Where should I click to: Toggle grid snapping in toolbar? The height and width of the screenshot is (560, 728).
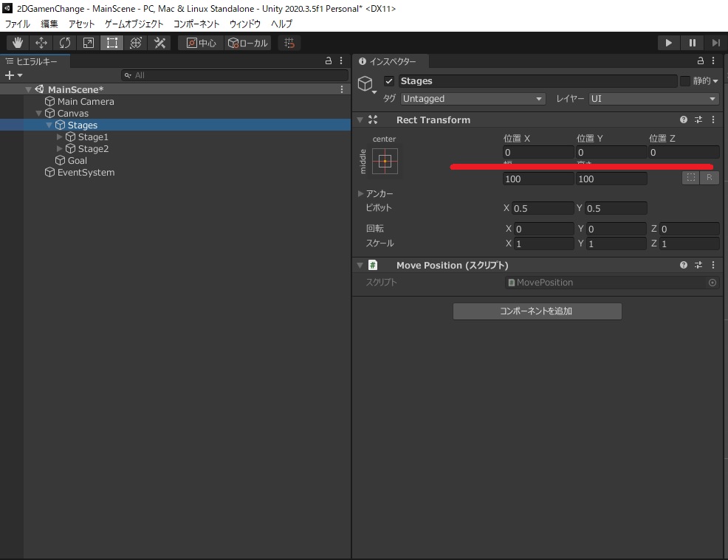point(289,43)
